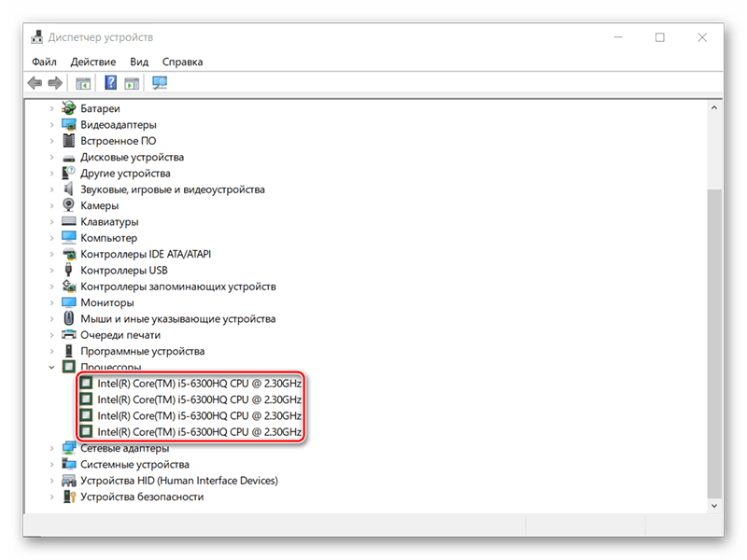Click the Forward arrow toolbar icon
This screenshot has height=560, width=747.
tap(55, 83)
